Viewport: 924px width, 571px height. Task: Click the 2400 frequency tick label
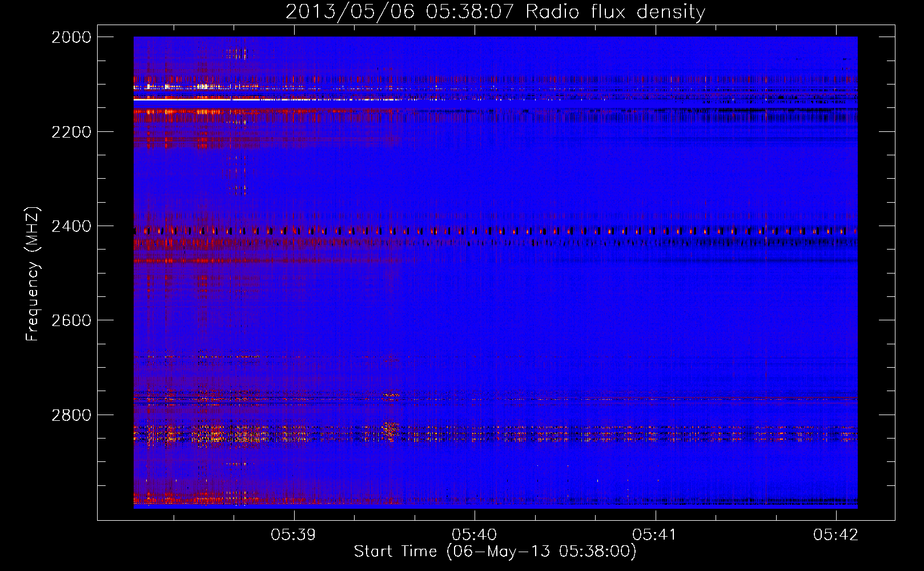click(x=71, y=226)
